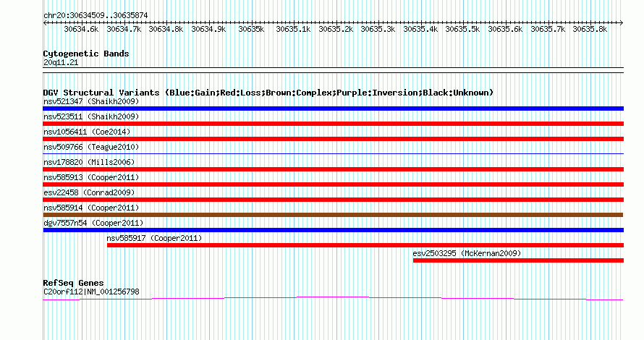
Task: Open esv22458 (Conrad2009) variant label
Action: [x=89, y=192]
